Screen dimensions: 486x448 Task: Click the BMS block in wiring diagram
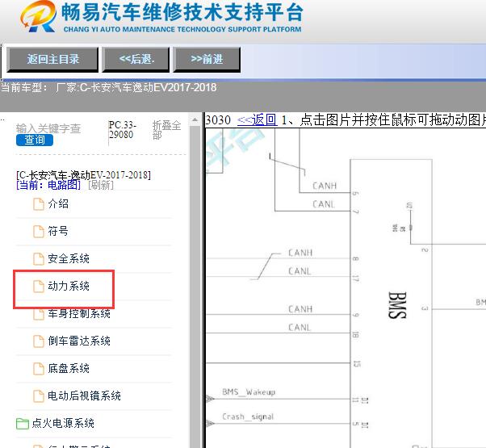click(391, 304)
